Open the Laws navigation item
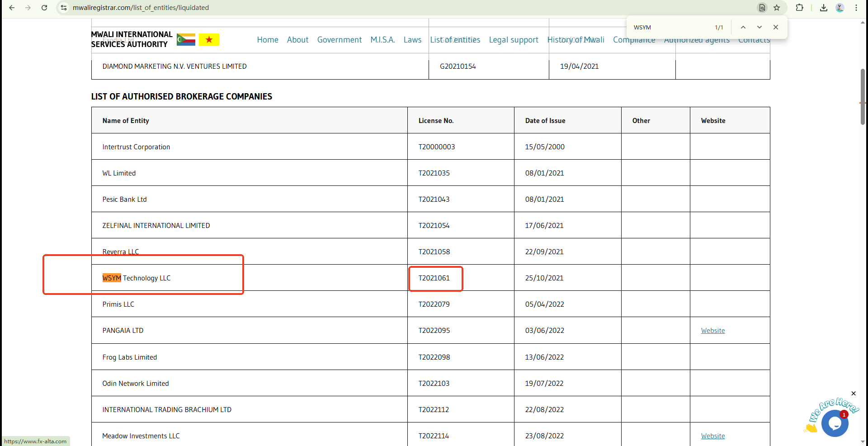This screenshot has height=446, width=868. tap(412, 40)
